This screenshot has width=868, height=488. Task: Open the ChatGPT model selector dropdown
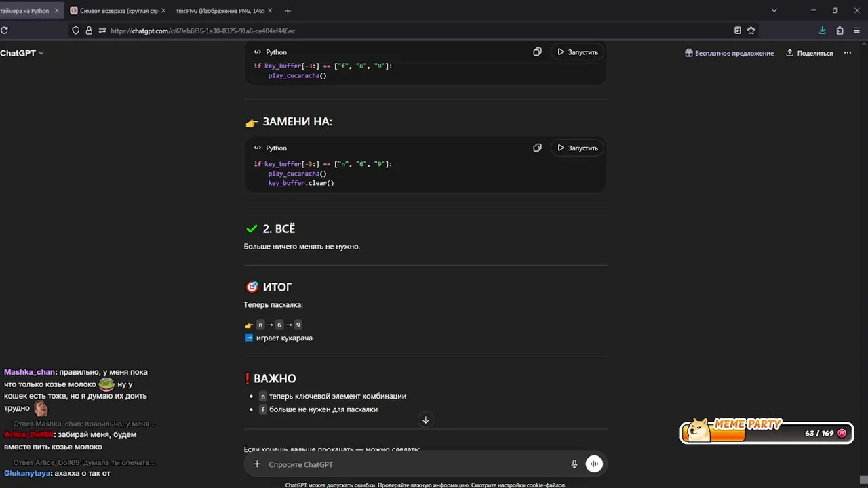[22, 53]
